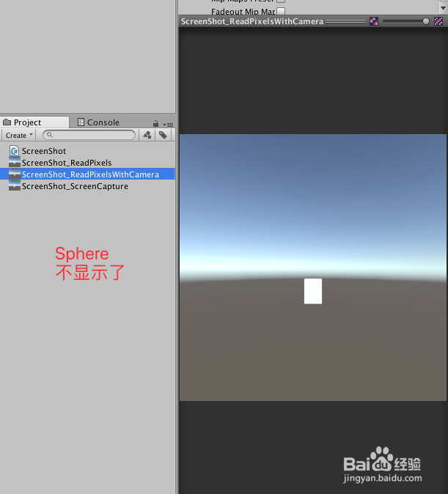Click the ScreenShot_ReadPixels thumbnail icon
The image size is (448, 494).
[15, 162]
